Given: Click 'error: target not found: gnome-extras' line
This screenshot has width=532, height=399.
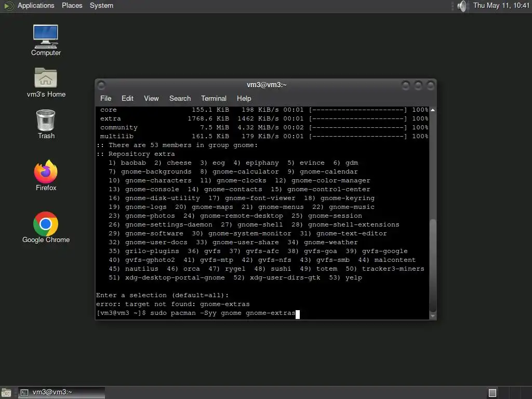Looking at the screenshot, I should coord(172,304).
